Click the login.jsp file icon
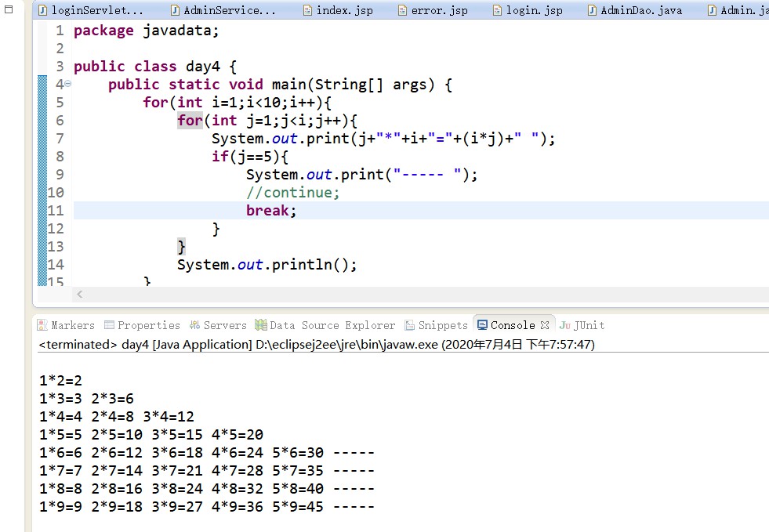Viewport: 769px width, 532px height. pos(497,10)
